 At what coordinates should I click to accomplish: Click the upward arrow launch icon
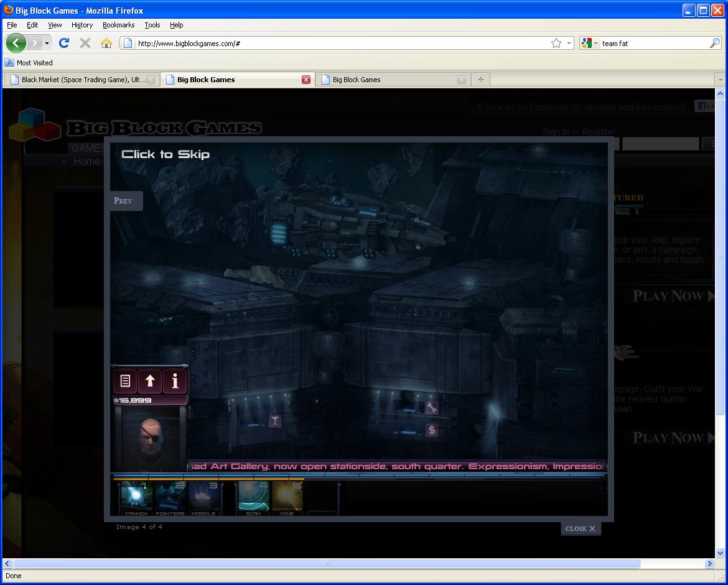coord(150,381)
